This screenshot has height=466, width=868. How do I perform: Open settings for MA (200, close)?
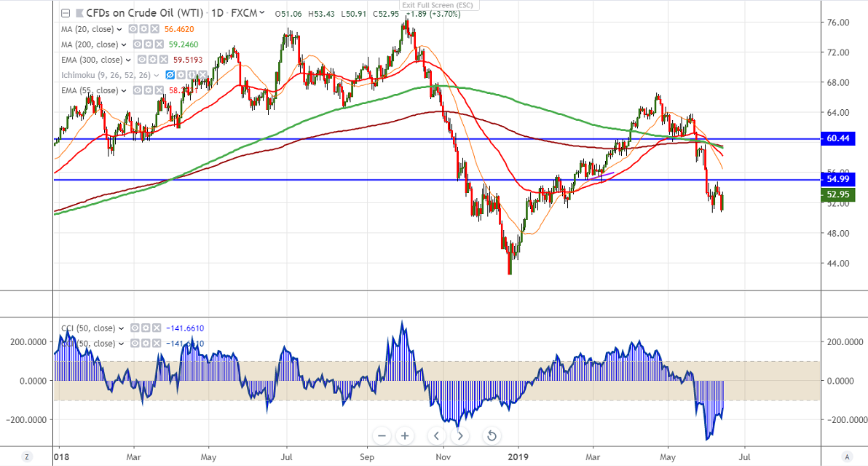148,44
